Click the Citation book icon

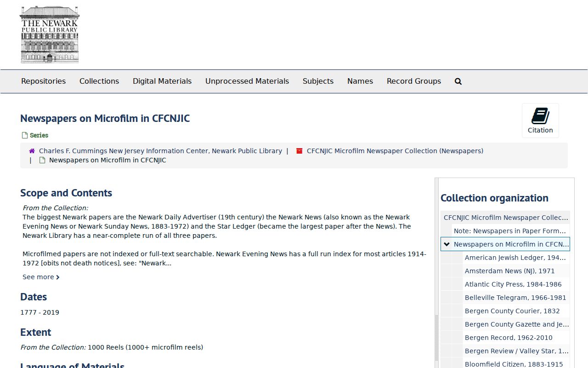click(540, 116)
